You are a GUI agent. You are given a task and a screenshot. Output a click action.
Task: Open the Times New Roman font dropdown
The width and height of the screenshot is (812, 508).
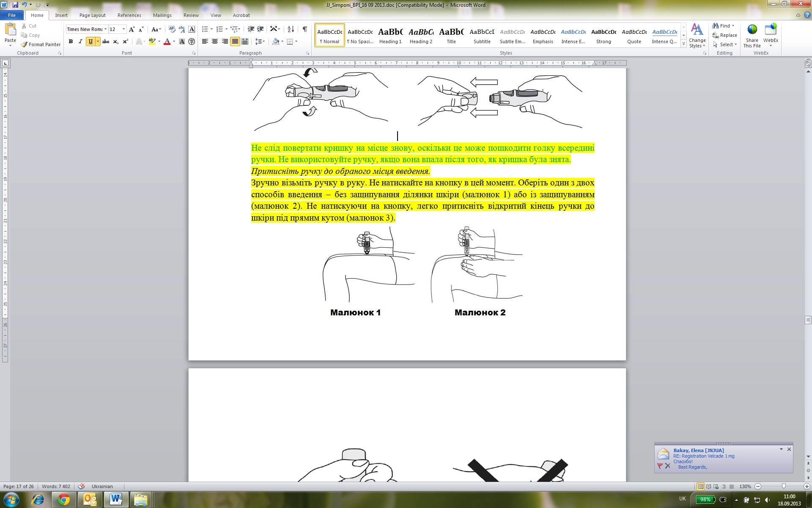[105, 29]
